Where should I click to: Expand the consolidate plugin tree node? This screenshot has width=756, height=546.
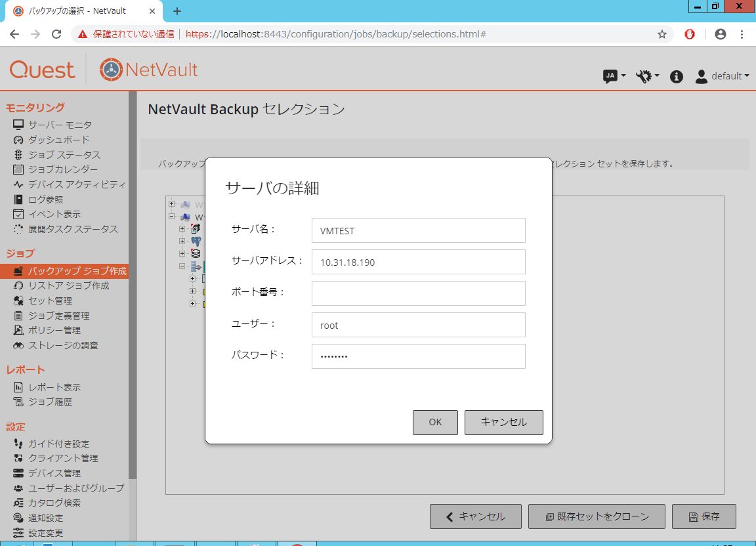pyautogui.click(x=182, y=228)
